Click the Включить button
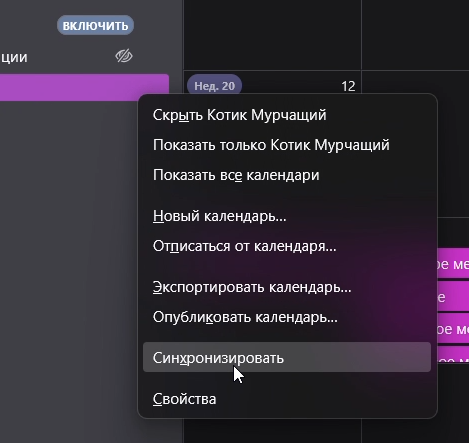The height and width of the screenshot is (443, 469). [95, 25]
